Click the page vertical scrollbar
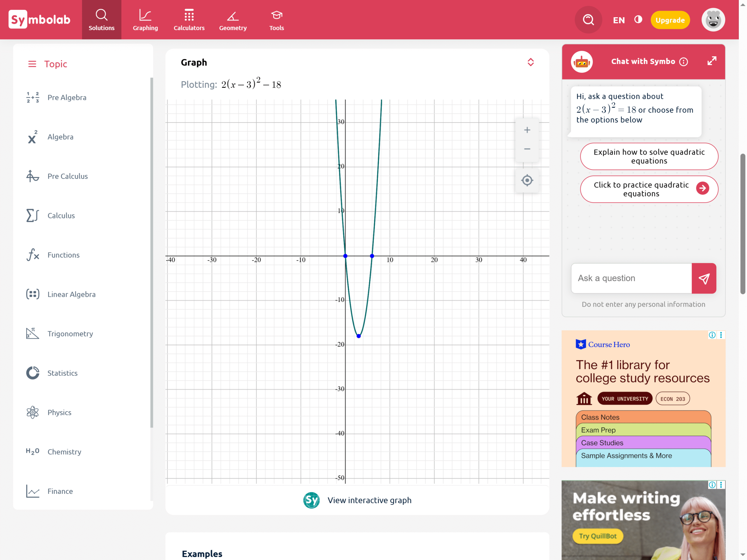 click(x=743, y=224)
